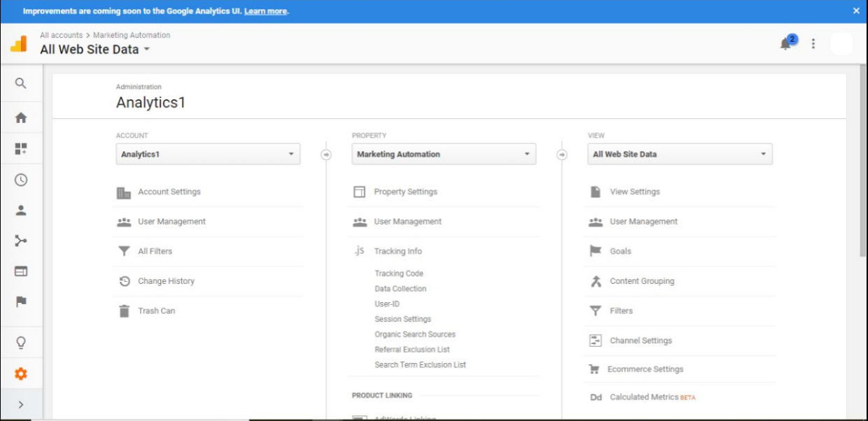This screenshot has height=421, width=868.
Task: Open User-ID settings
Action: [387, 304]
